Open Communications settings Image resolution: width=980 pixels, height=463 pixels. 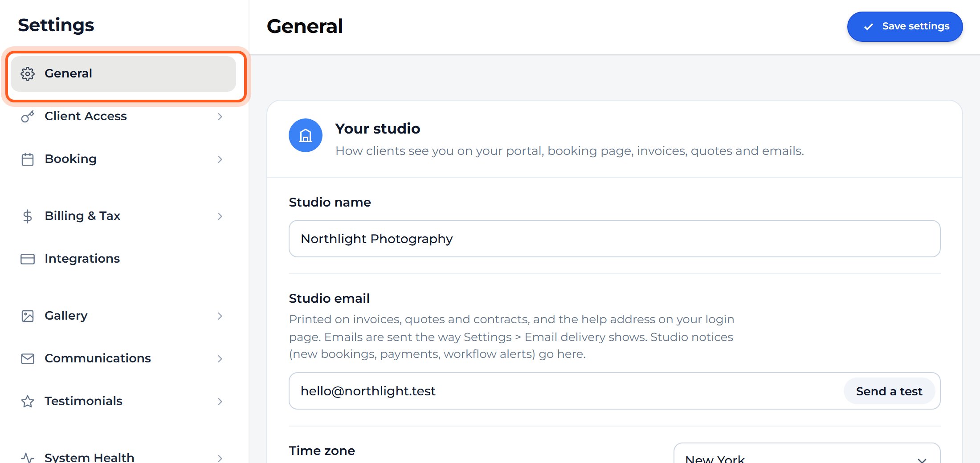click(x=123, y=359)
